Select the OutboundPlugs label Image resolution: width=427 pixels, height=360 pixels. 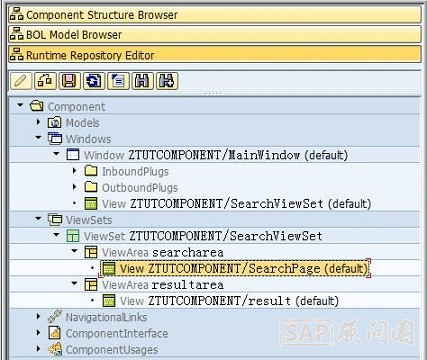point(140,188)
